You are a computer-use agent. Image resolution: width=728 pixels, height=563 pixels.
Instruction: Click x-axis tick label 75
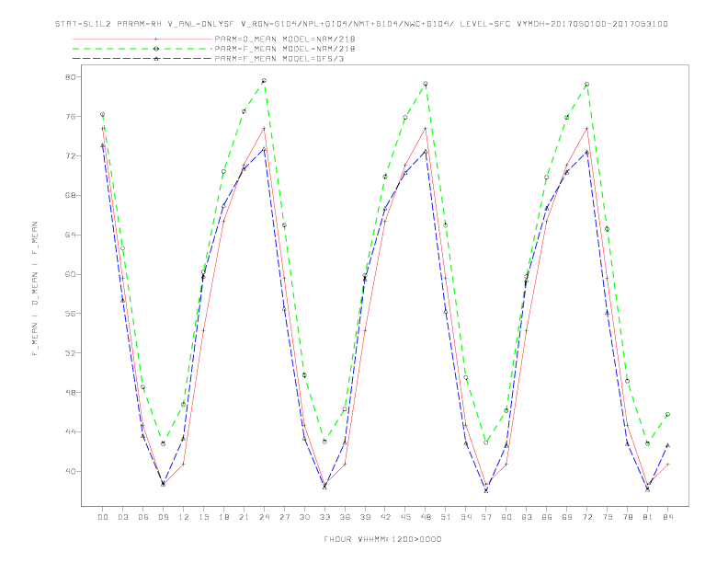pyautogui.click(x=608, y=517)
